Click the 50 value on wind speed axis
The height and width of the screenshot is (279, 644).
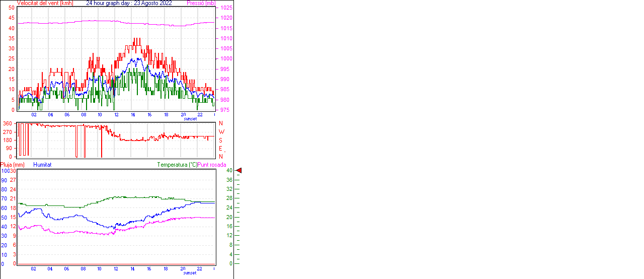(x=12, y=8)
